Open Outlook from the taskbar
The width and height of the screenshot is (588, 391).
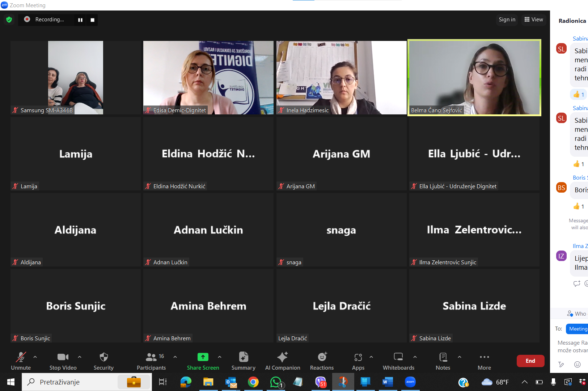point(231,382)
